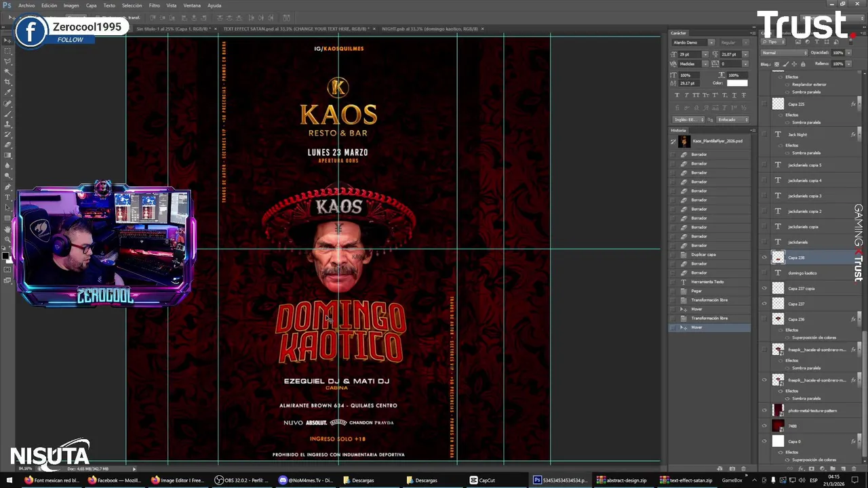868x488 pixels.
Task: Show the jackdaniels copia 5 layer
Action: (x=765, y=165)
